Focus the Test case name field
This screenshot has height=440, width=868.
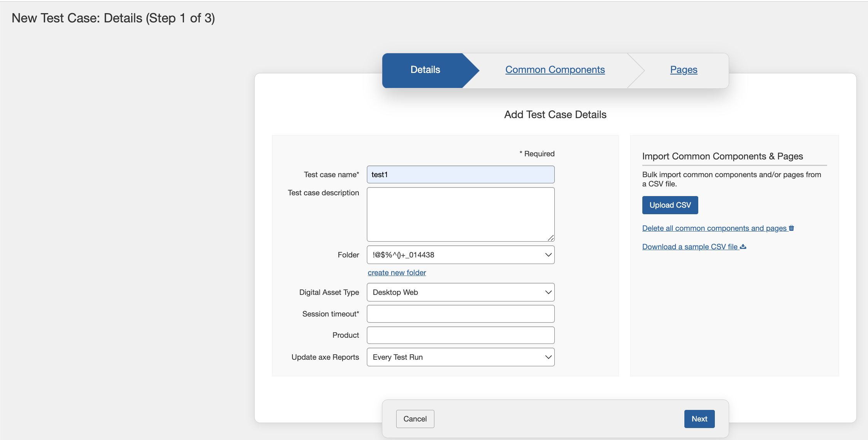[x=460, y=174]
